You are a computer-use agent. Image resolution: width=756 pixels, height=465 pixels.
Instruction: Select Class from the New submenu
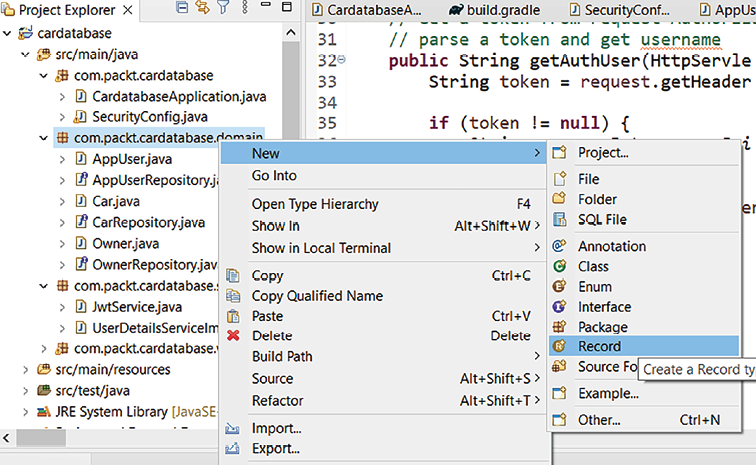593,267
